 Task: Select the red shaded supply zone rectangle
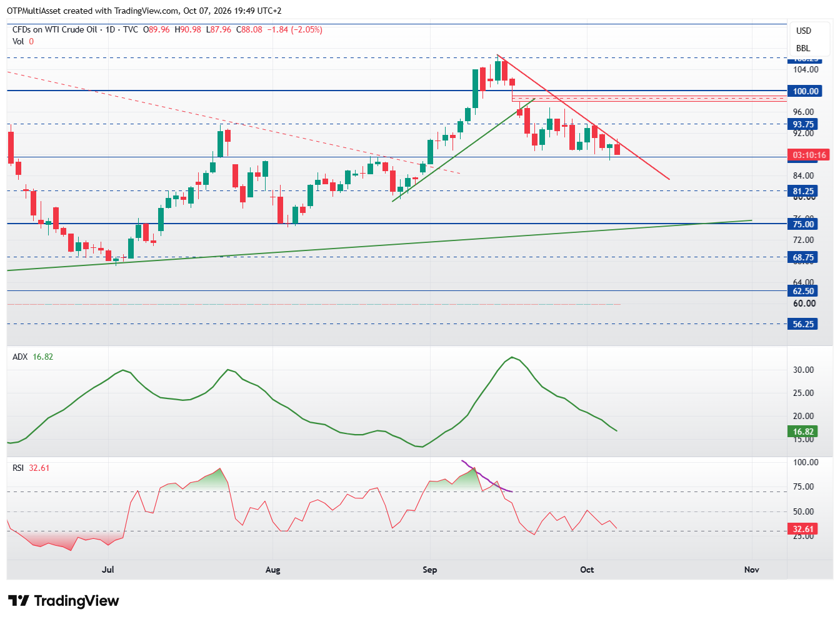tap(649, 99)
